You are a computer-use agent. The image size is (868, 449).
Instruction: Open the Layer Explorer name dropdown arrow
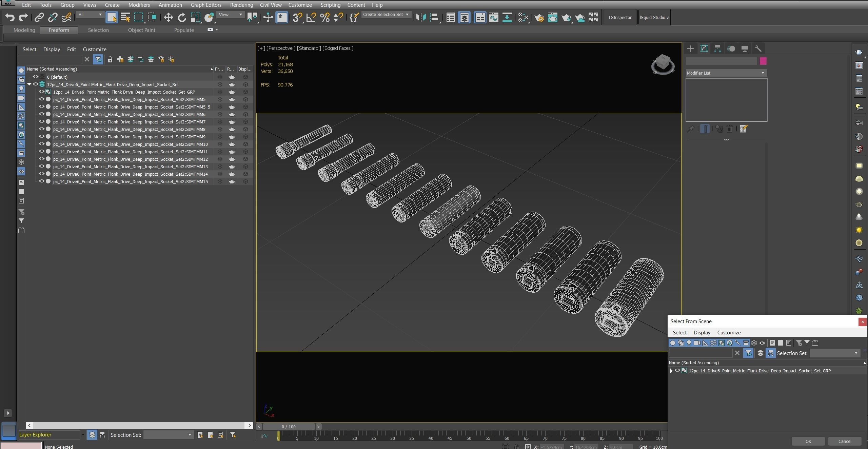click(82, 435)
